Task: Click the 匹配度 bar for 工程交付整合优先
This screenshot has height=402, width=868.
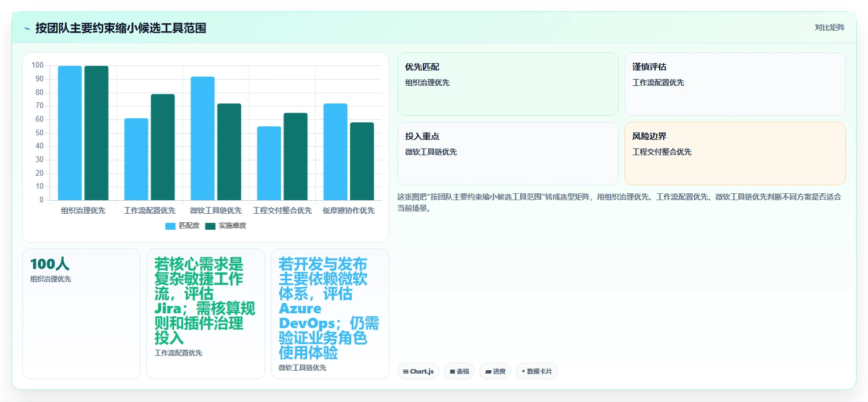Action: click(269, 163)
